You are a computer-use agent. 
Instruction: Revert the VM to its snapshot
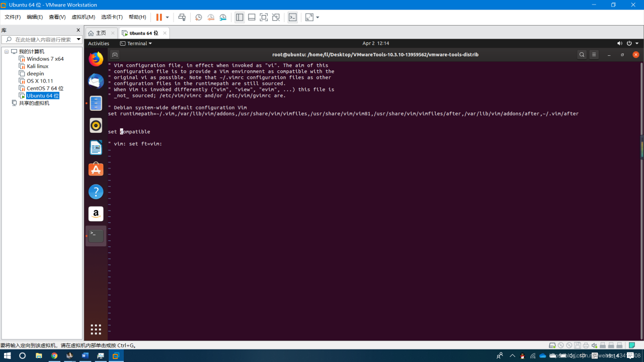click(211, 17)
